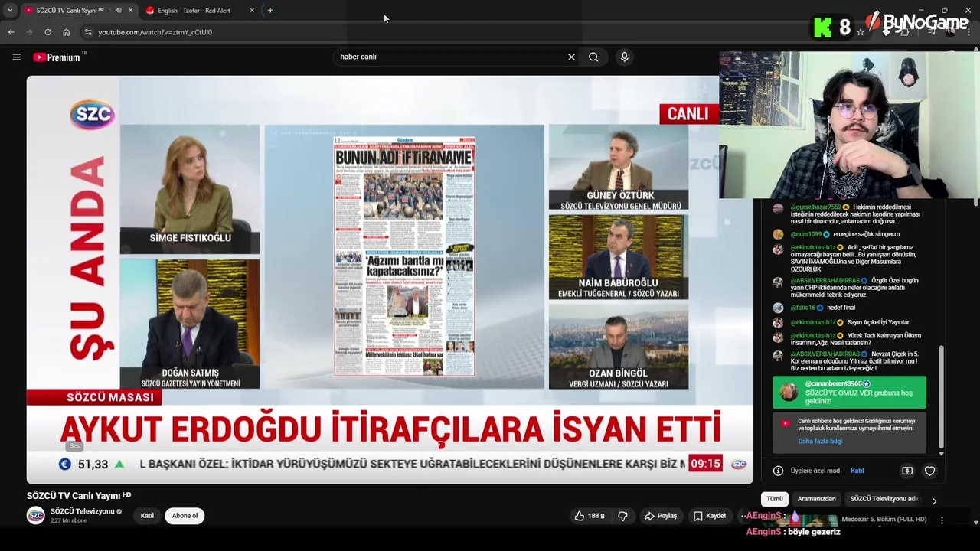980x551 pixels.
Task: Click chat user @nurs1099
Action: (805, 234)
